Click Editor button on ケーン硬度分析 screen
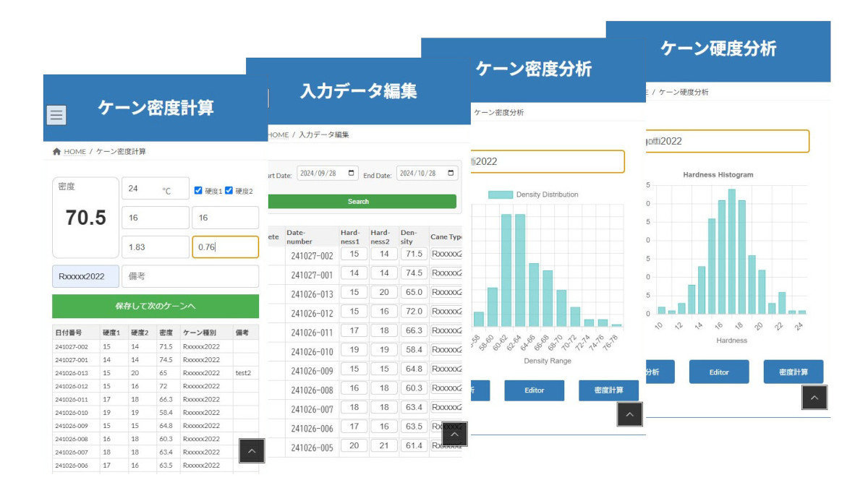Image resolution: width=868 pixels, height=488 pixels. pyautogui.click(x=718, y=372)
